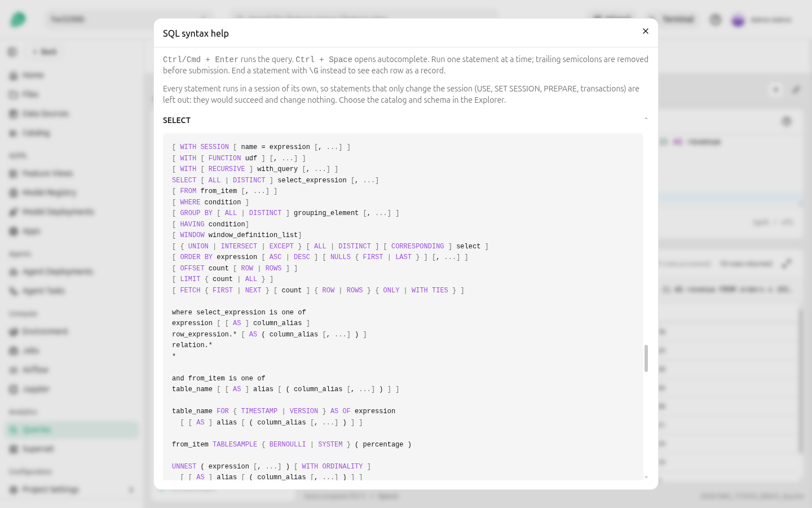Click the UNION keyword
Image resolution: width=812 pixels, height=508 pixels.
(x=198, y=246)
